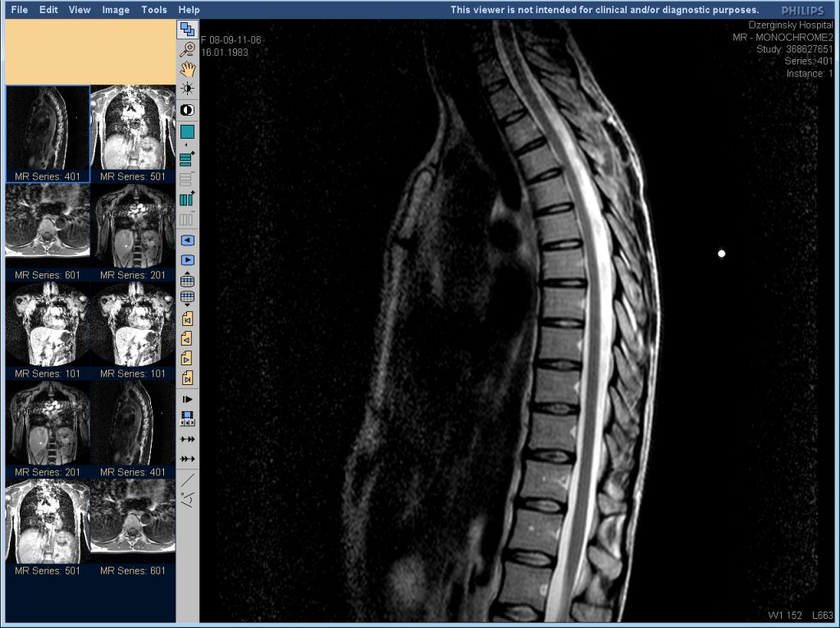Open the View menu
Screen dimensions: 840x628
(x=80, y=10)
